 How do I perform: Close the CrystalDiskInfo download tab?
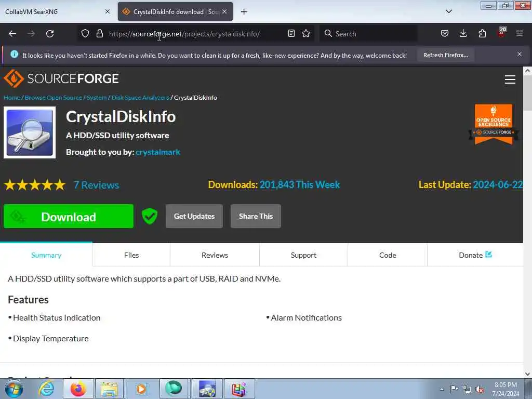pos(224,11)
